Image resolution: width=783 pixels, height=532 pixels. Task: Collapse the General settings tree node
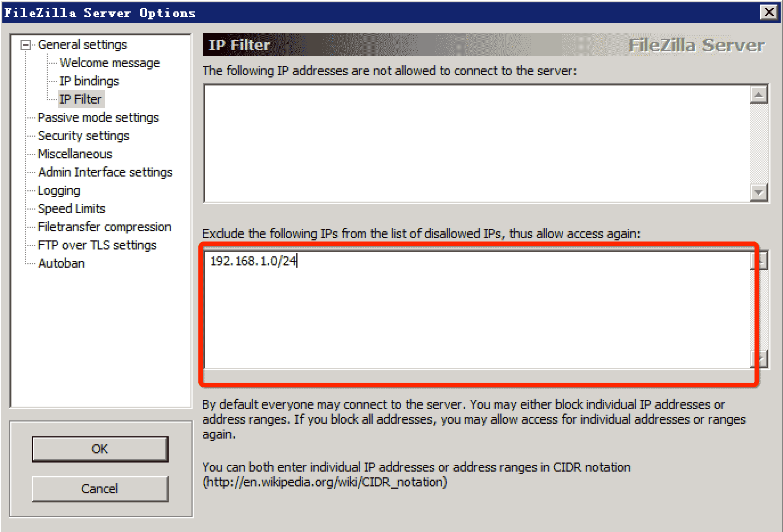pyautogui.click(x=25, y=45)
